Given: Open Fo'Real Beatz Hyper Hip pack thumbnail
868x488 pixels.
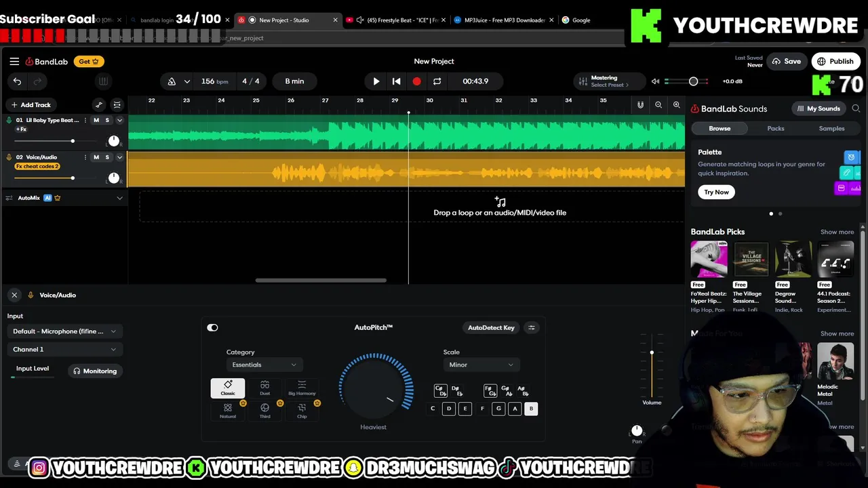Looking at the screenshot, I should (709, 259).
